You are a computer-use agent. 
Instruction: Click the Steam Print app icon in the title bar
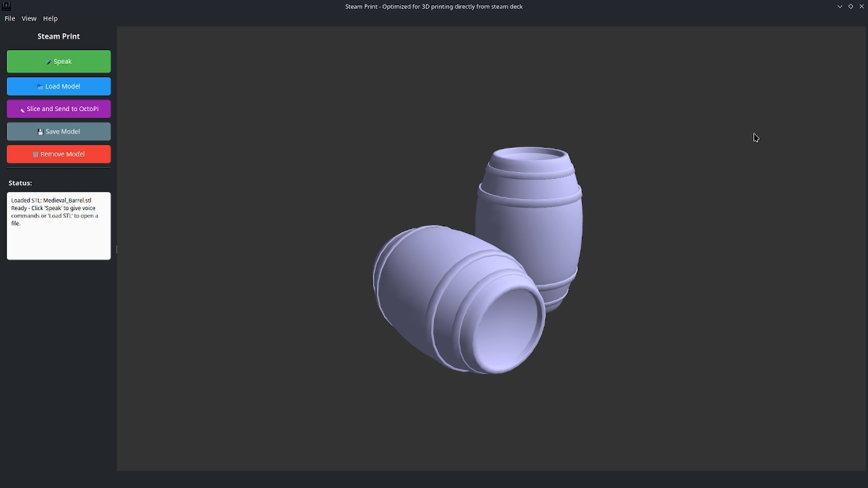tap(6, 6)
